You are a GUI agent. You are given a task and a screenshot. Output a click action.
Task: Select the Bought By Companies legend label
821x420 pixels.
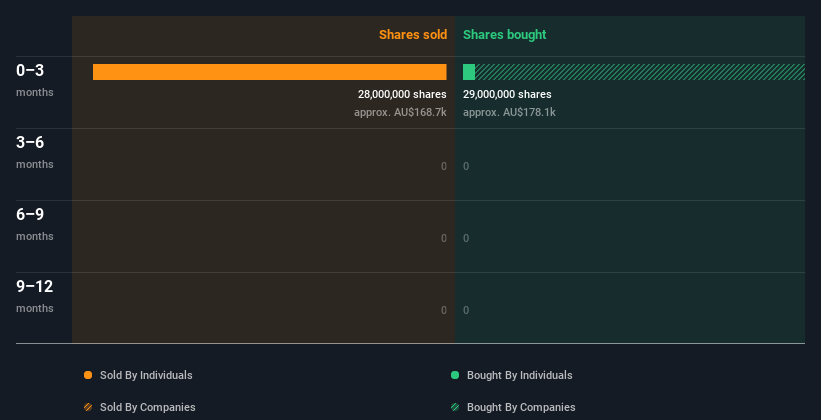tap(521, 407)
